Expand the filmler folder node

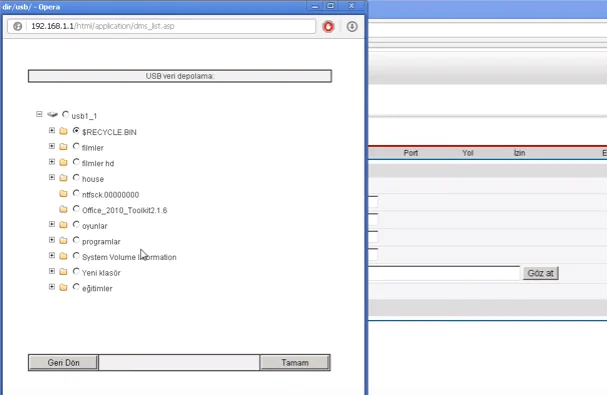(x=52, y=146)
